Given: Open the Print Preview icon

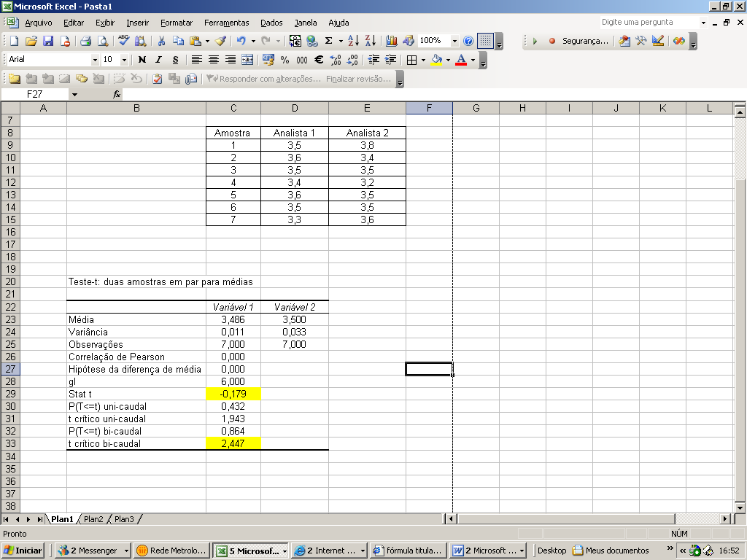Looking at the screenshot, I should point(102,41).
